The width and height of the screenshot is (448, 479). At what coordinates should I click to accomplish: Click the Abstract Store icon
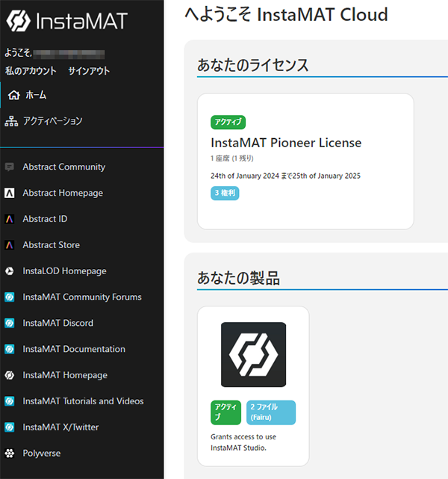pos(10,245)
